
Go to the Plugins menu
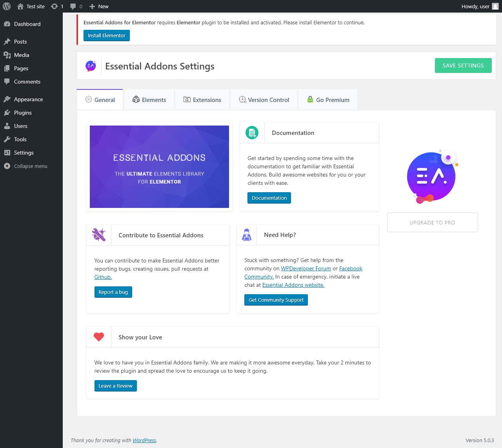coord(31,113)
